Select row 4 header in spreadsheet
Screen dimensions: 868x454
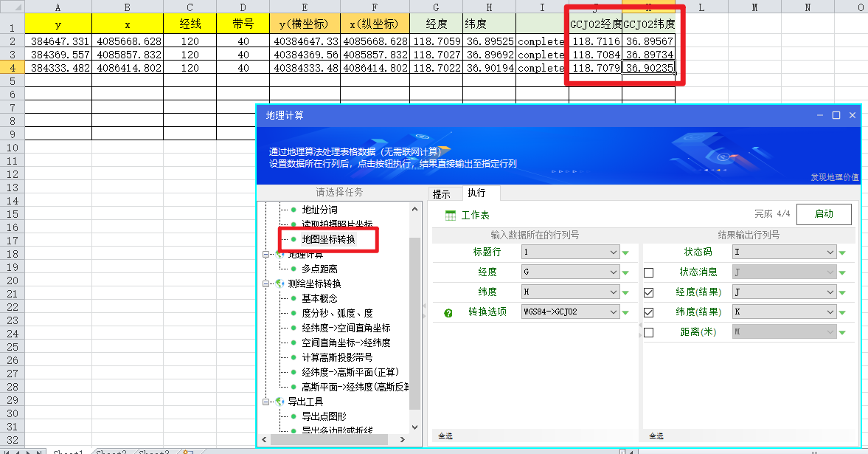(x=13, y=68)
